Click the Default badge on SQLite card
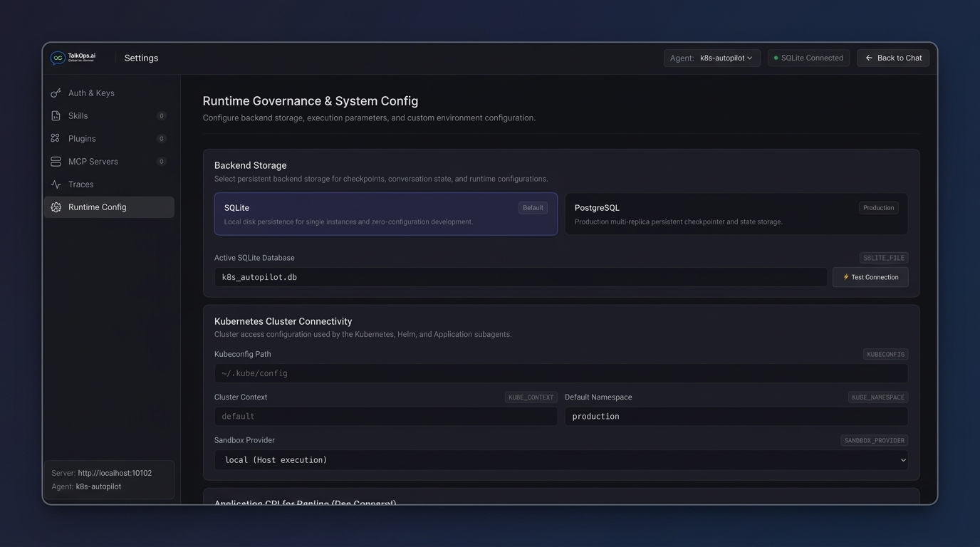The height and width of the screenshot is (547, 980). (533, 208)
